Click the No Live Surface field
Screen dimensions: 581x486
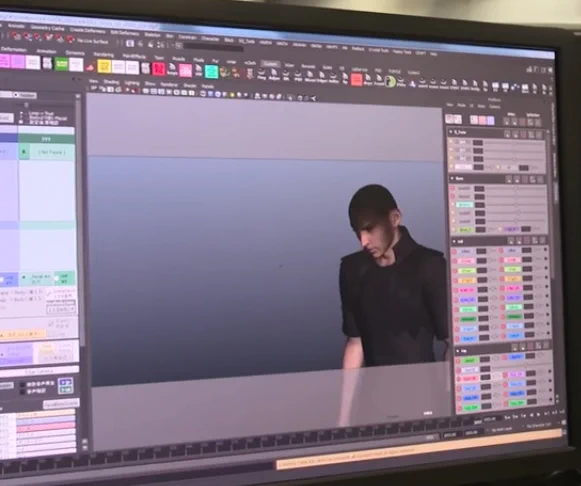[x=93, y=41]
